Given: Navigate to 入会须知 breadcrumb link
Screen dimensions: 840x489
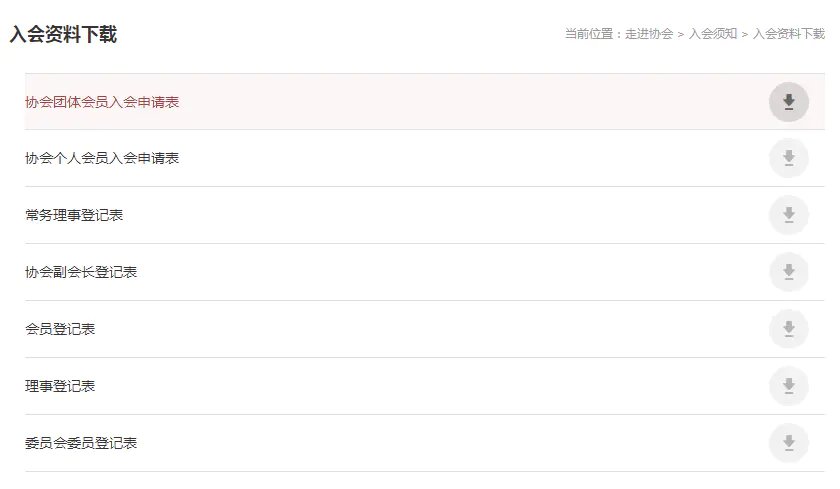Looking at the screenshot, I should pos(713,34).
